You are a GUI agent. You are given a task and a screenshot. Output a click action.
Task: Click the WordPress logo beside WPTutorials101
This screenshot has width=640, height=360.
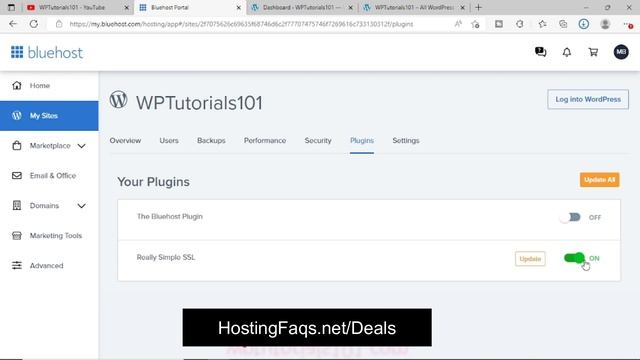click(x=118, y=100)
